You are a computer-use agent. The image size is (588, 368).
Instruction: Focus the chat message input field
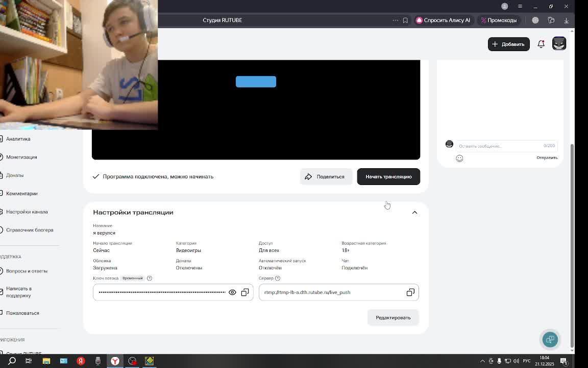coord(507,146)
